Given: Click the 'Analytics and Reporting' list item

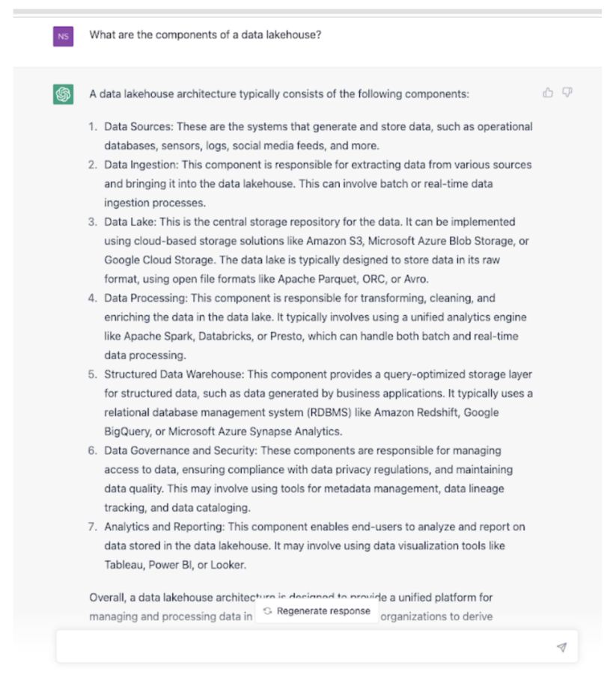Looking at the screenshot, I should (x=314, y=527).
